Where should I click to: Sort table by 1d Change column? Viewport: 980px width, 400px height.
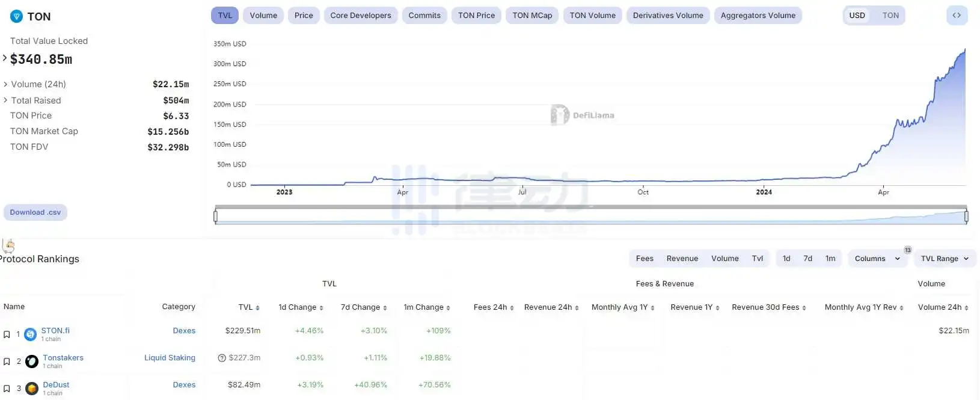tap(301, 307)
